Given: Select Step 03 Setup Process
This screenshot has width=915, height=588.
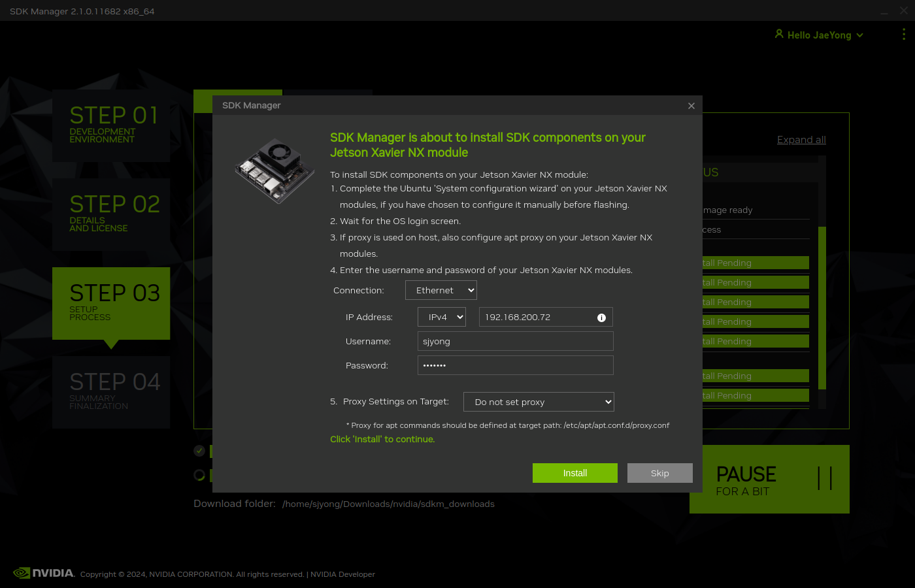Looking at the screenshot, I should tap(111, 303).
